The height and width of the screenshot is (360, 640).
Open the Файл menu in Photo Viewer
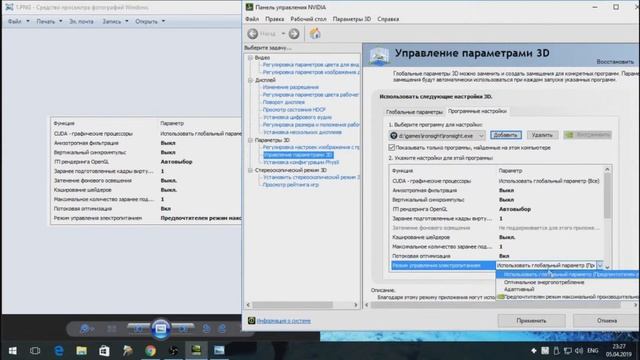18,21
